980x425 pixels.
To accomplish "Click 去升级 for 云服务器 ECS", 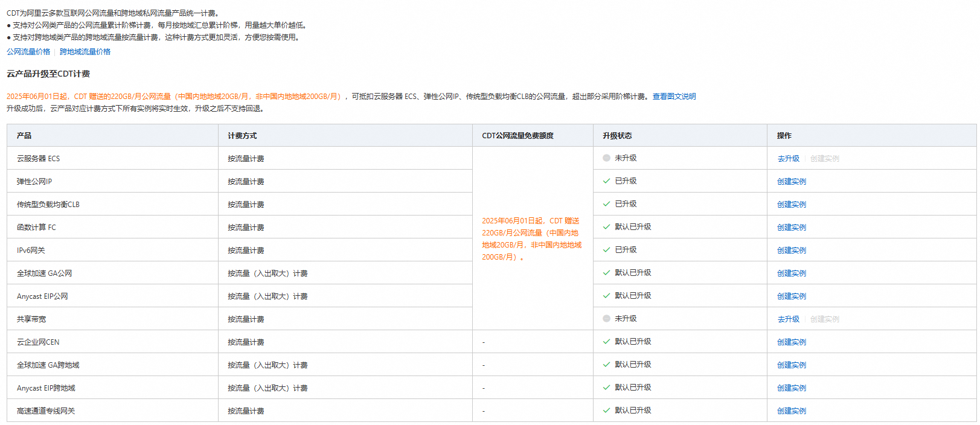I will pos(788,159).
